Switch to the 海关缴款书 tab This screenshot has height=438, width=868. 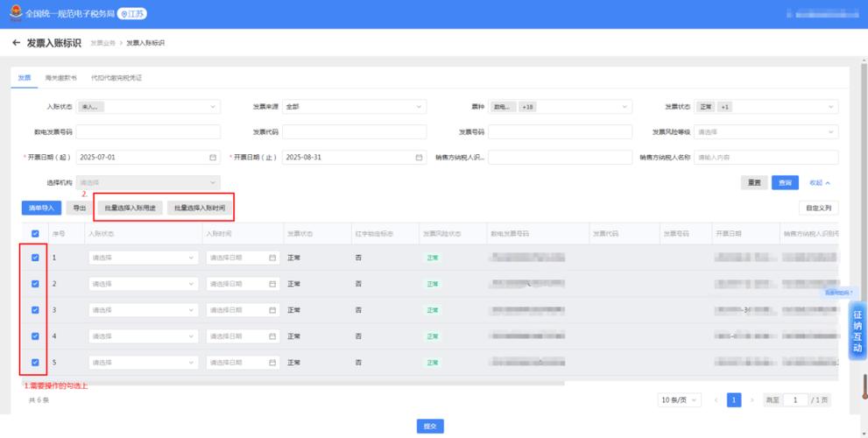tap(61, 78)
